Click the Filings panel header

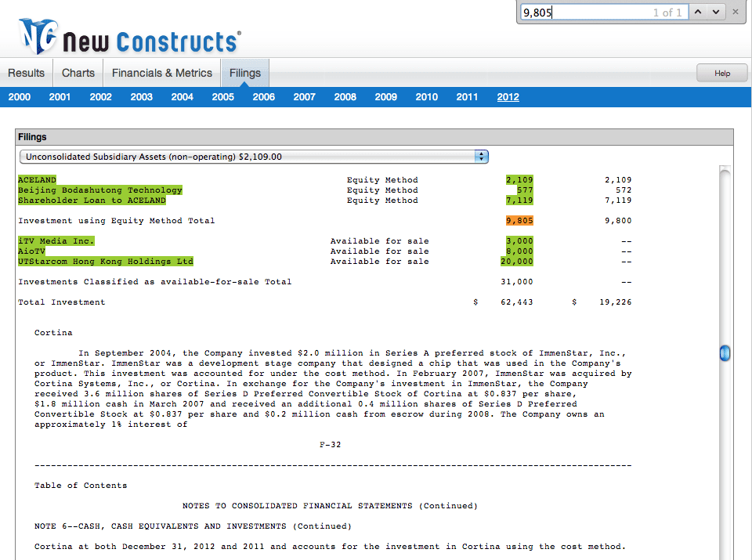click(x=374, y=137)
